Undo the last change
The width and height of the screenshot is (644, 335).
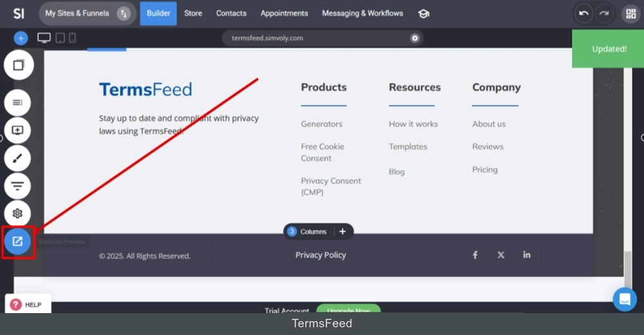(x=583, y=14)
